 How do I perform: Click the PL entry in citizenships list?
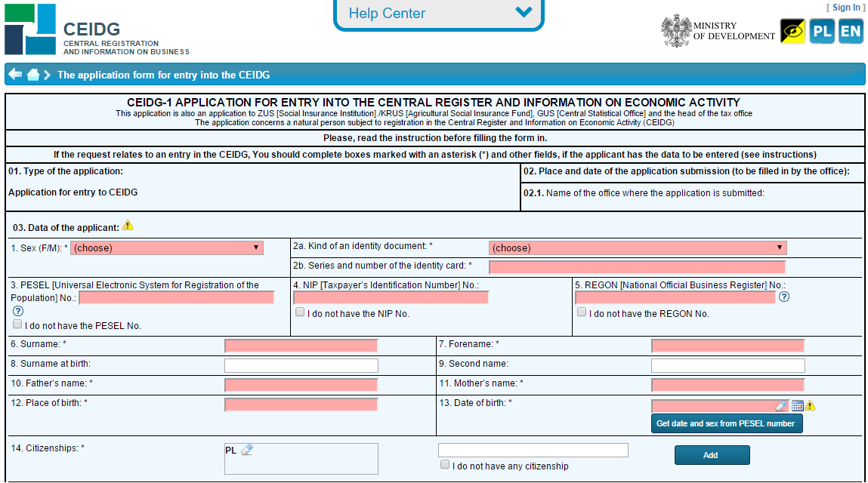(x=231, y=451)
